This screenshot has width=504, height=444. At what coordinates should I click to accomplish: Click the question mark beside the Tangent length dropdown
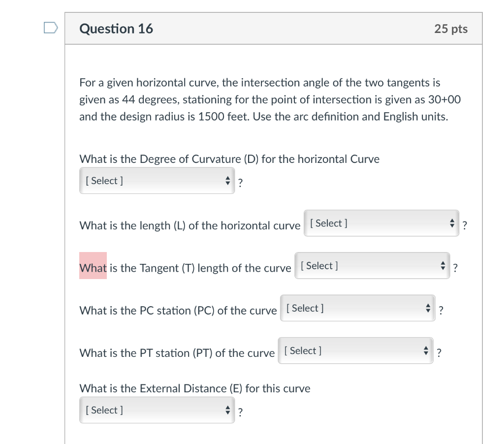pos(455,267)
